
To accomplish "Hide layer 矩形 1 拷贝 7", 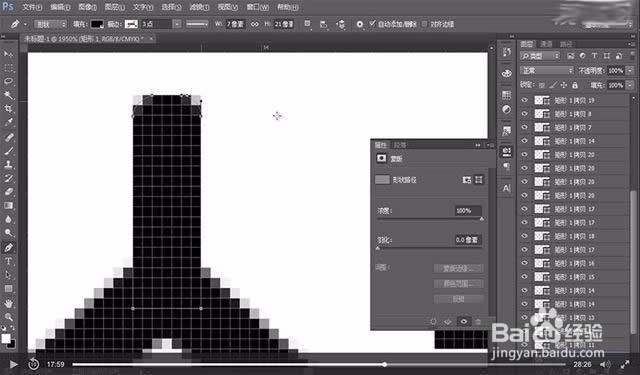I will [524, 127].
